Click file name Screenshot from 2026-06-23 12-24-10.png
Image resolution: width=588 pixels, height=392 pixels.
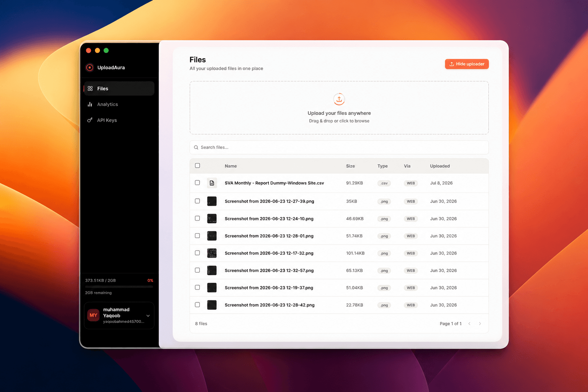tap(269, 219)
